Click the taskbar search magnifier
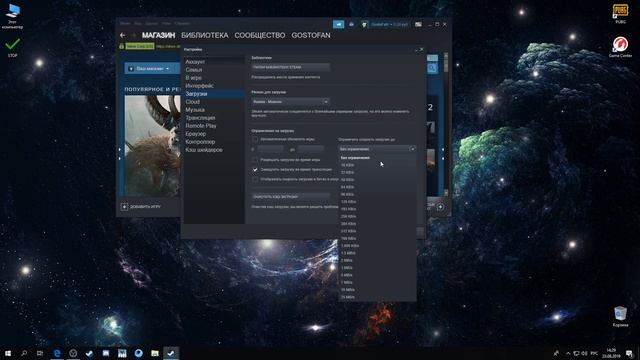Image resolution: width=640 pixels, height=360 pixels. (x=24, y=353)
